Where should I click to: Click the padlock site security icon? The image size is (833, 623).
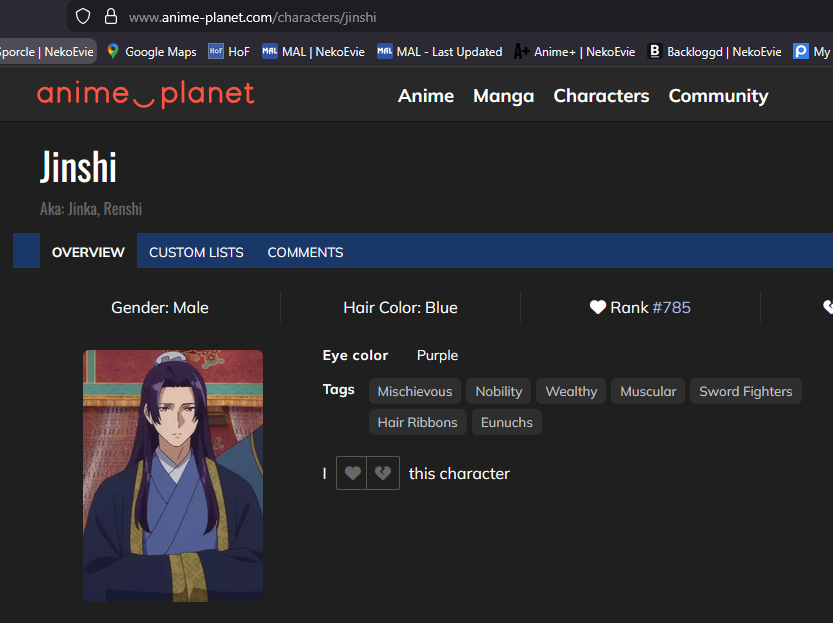[x=110, y=16]
